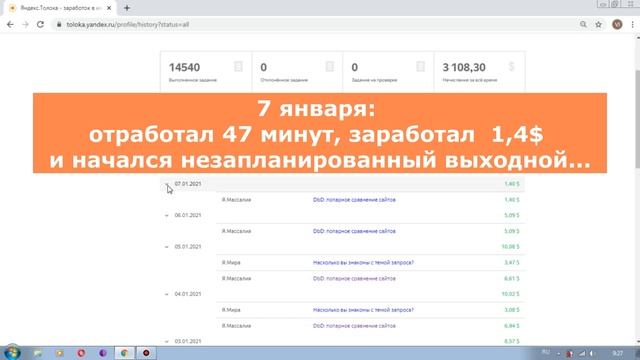Open DbD task link under 06.01.2021

(x=354, y=231)
